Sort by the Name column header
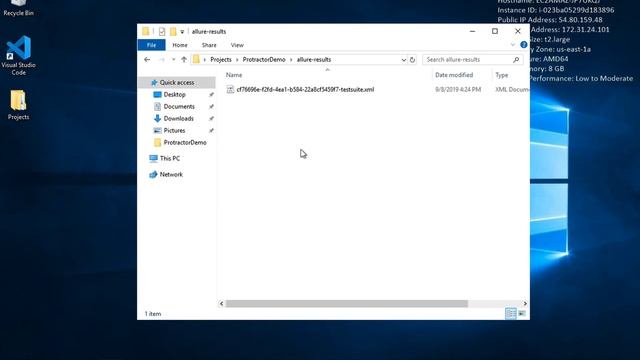This screenshot has height=360, width=640. click(x=234, y=75)
